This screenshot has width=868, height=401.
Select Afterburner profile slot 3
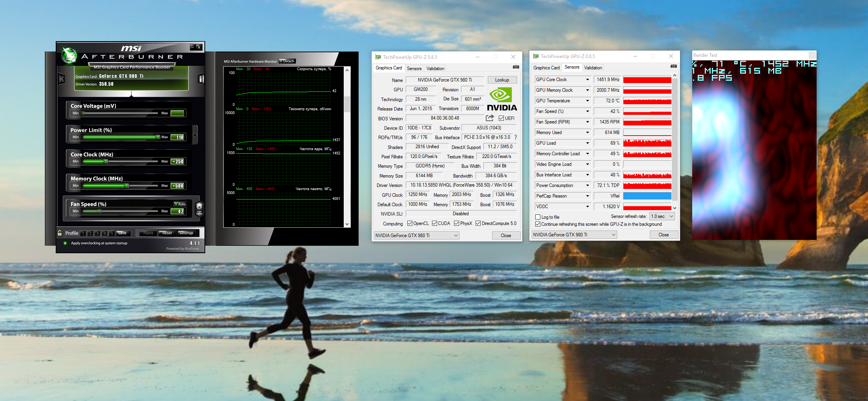coord(97,233)
